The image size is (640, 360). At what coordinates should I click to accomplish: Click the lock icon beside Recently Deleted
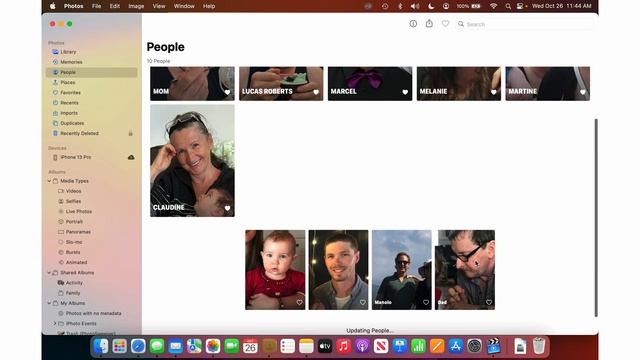(x=131, y=133)
